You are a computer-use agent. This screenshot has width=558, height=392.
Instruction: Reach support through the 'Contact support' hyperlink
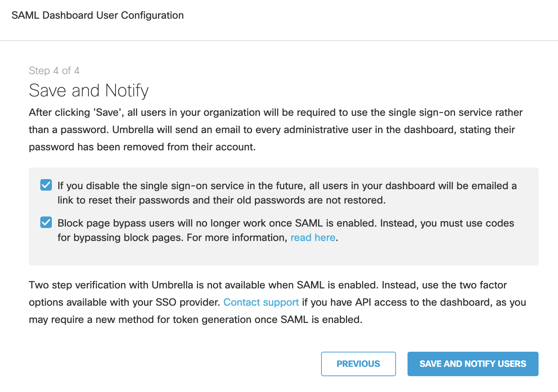click(261, 302)
